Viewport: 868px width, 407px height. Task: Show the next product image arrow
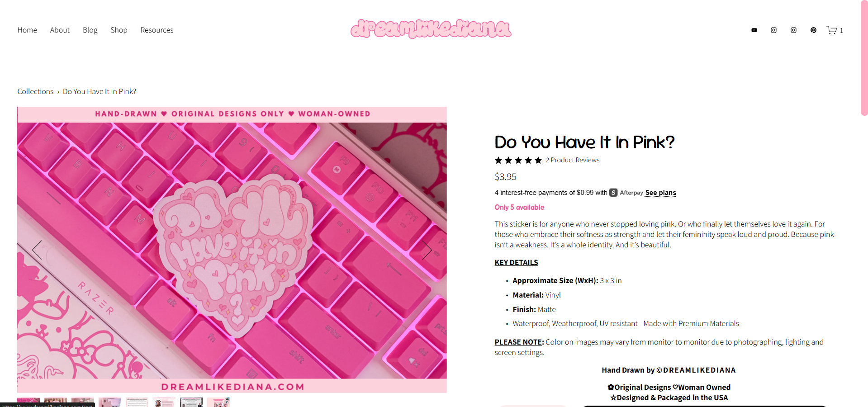coord(427,250)
